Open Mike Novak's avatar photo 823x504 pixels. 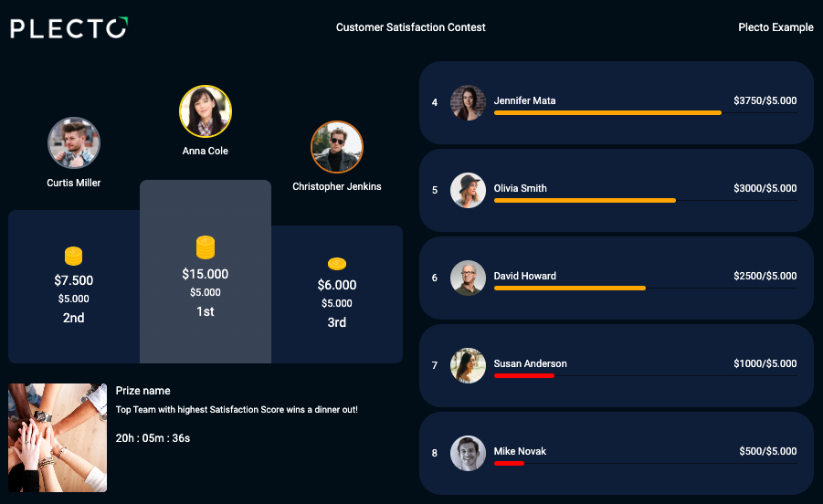(x=468, y=453)
